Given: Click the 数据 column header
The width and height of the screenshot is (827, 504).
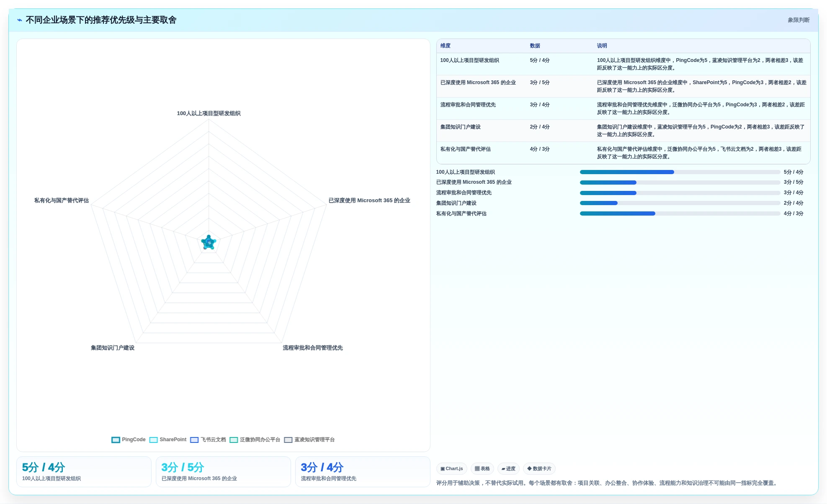Looking at the screenshot, I should pyautogui.click(x=535, y=46).
